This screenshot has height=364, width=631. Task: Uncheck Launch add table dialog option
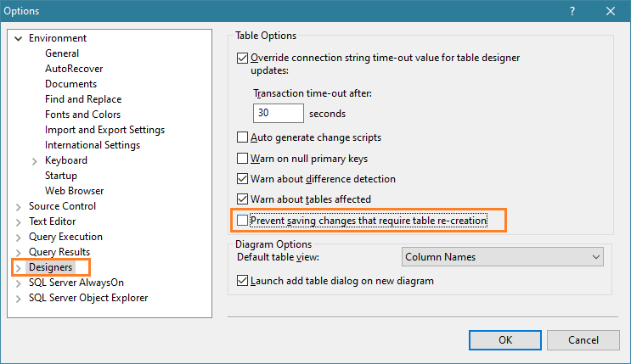(242, 281)
